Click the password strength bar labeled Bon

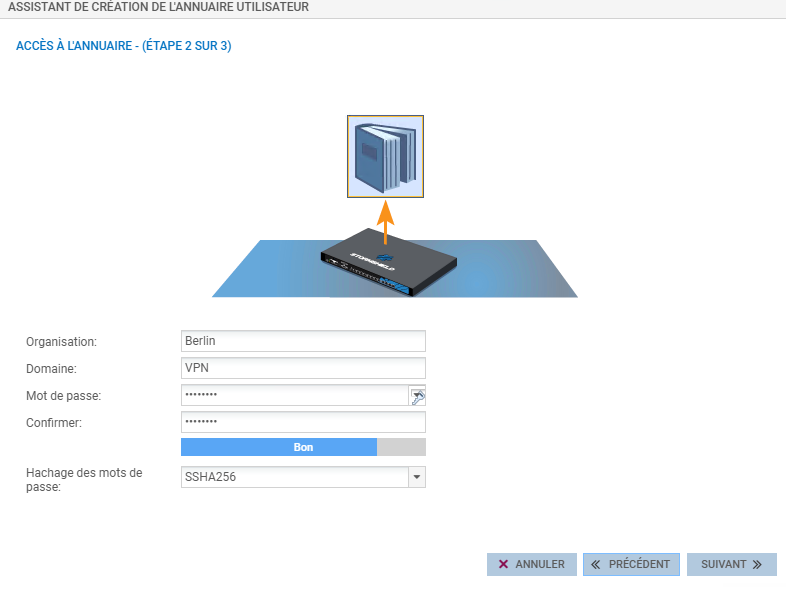pyautogui.click(x=303, y=447)
